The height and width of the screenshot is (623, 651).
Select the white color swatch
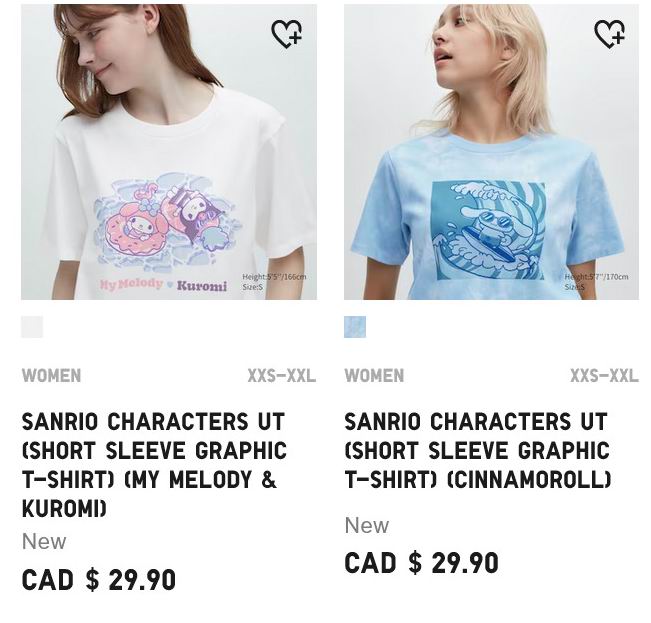(32, 327)
